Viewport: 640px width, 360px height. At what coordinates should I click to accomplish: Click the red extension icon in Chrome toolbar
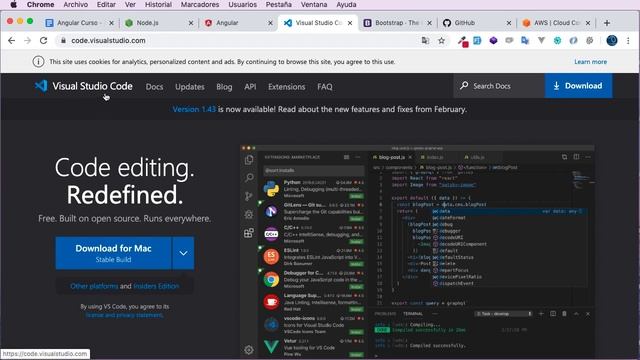tap(462, 41)
